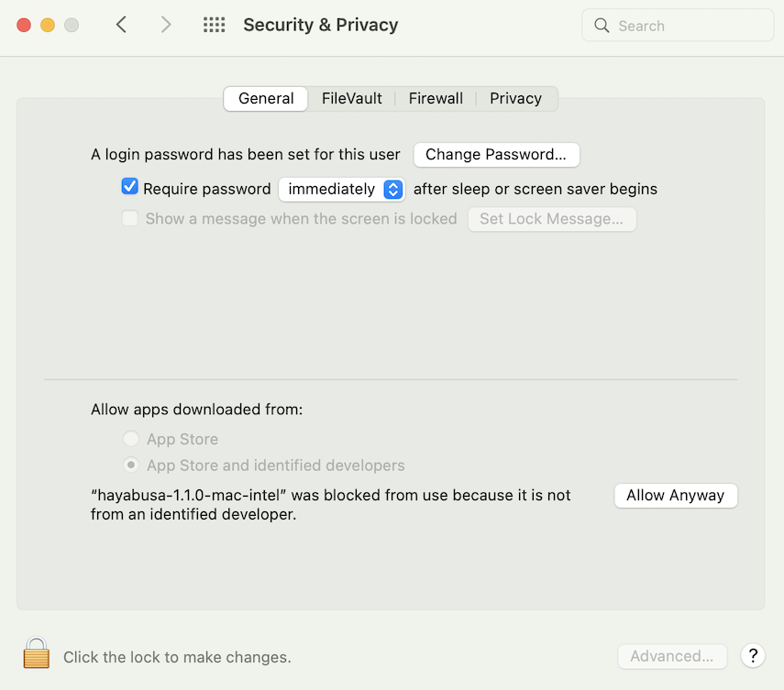Click Allow Anyway for hayabusa app
The height and width of the screenshot is (690, 784).
click(676, 495)
